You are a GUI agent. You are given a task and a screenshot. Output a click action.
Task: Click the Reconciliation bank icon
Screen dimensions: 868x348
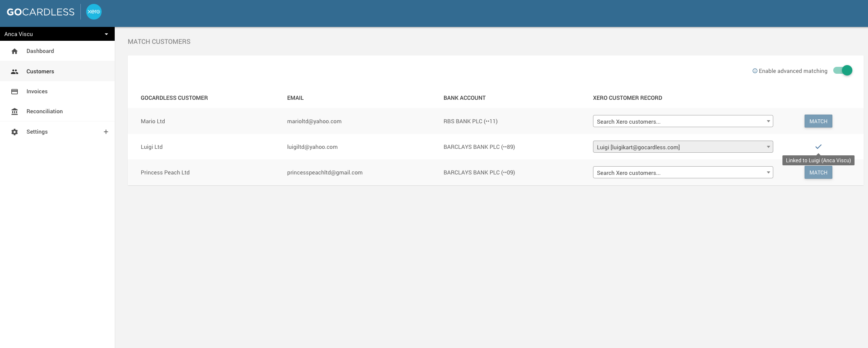coord(15,112)
